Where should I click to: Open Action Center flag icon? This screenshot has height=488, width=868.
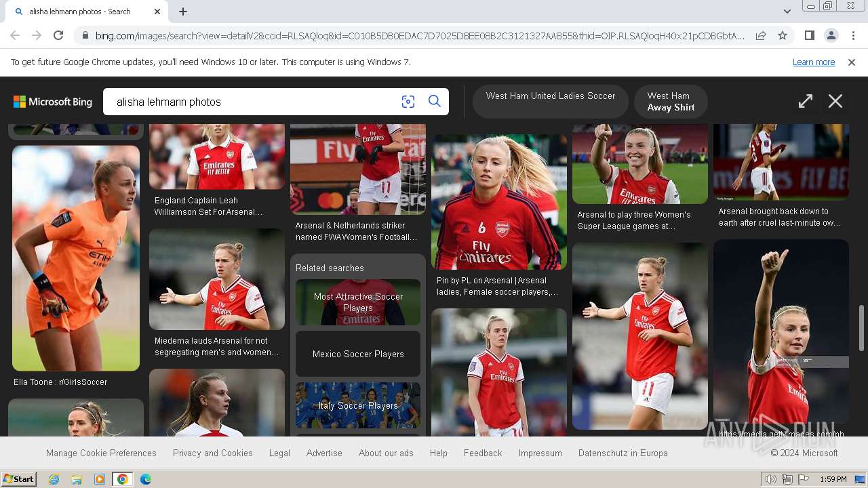click(804, 479)
